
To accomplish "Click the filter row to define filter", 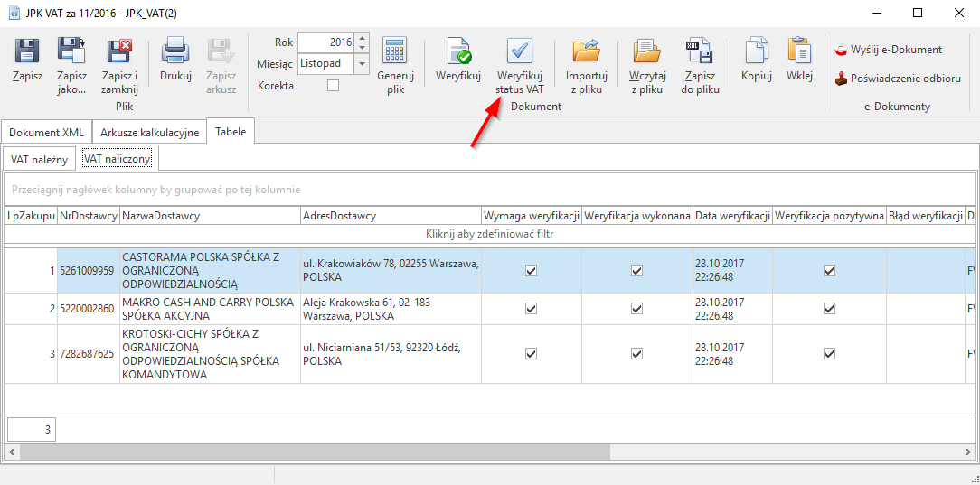I will pos(489,234).
